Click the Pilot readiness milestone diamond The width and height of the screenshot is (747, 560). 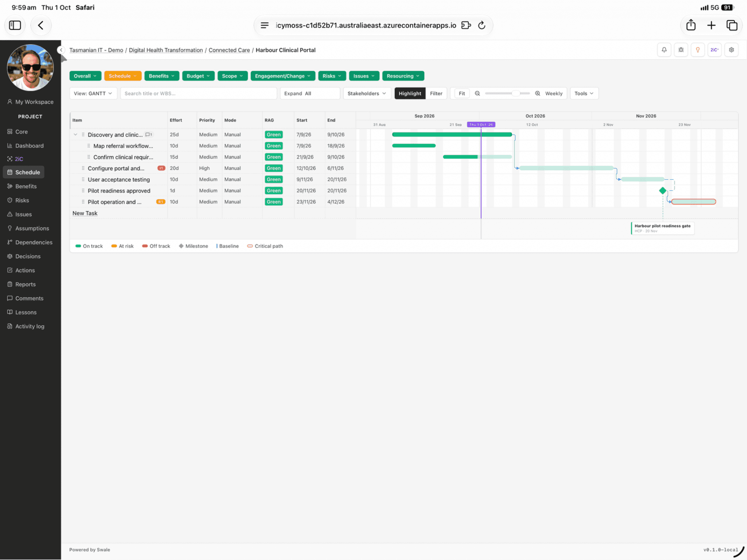(x=663, y=190)
